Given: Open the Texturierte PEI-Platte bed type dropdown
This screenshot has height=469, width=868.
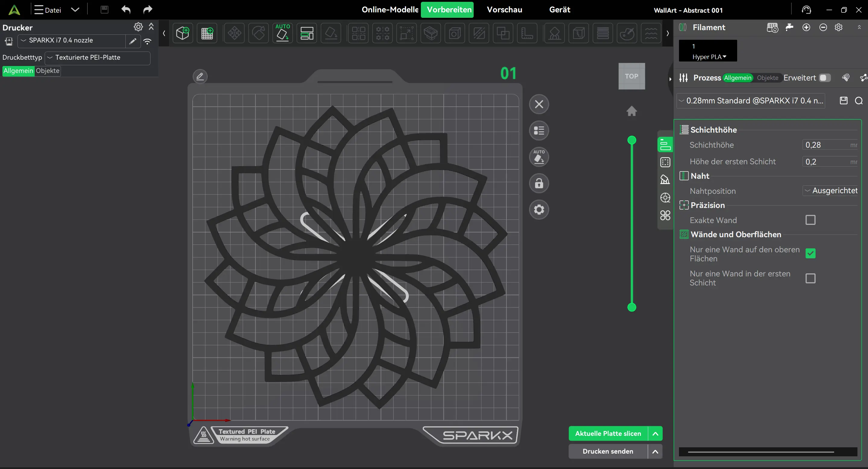Looking at the screenshot, I should [x=97, y=58].
